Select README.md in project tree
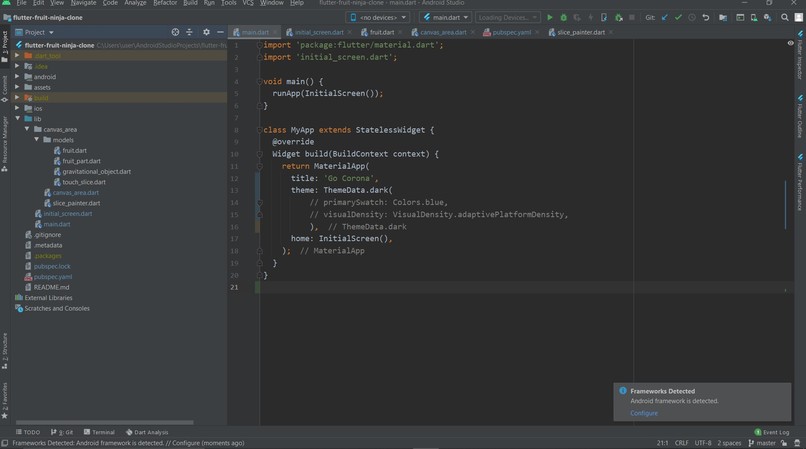The width and height of the screenshot is (806, 449). click(51, 287)
